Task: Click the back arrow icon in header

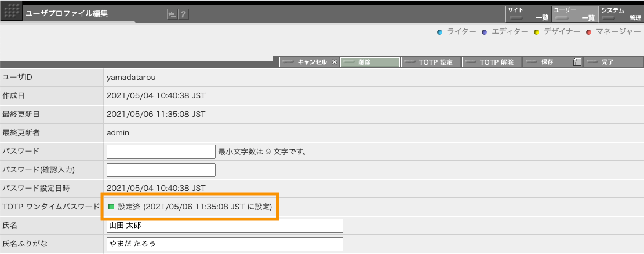Action: (x=172, y=14)
